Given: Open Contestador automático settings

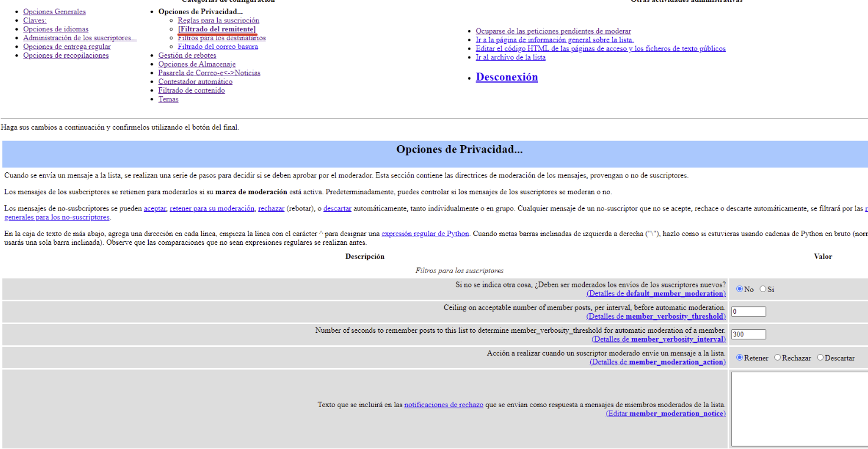Looking at the screenshot, I should coord(195,82).
